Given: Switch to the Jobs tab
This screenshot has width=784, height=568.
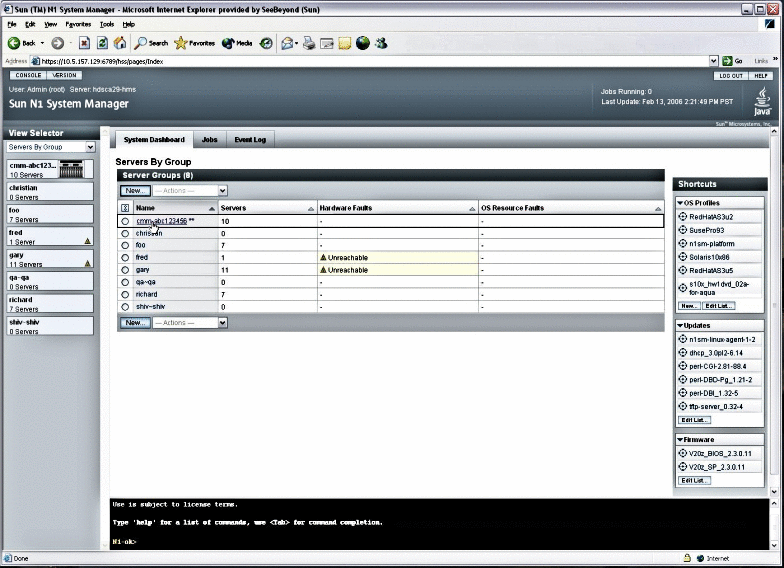Looking at the screenshot, I should point(210,140).
